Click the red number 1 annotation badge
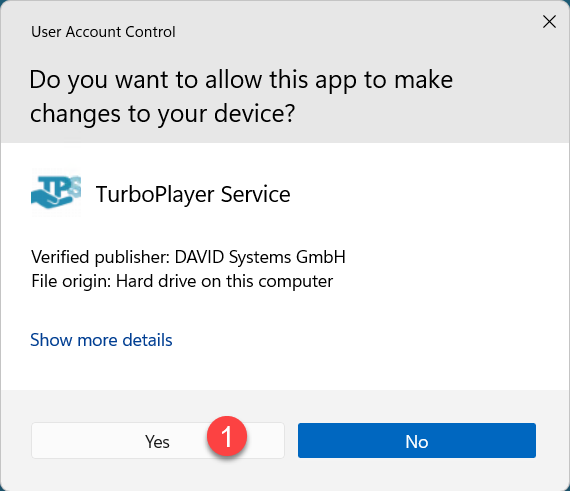Viewport: 570px width, 491px height. coord(227,436)
